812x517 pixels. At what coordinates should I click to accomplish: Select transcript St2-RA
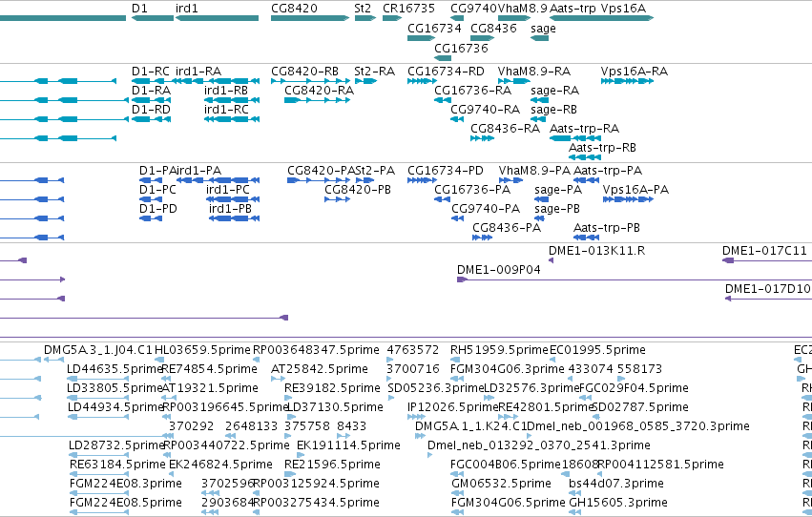pyautogui.click(x=374, y=71)
